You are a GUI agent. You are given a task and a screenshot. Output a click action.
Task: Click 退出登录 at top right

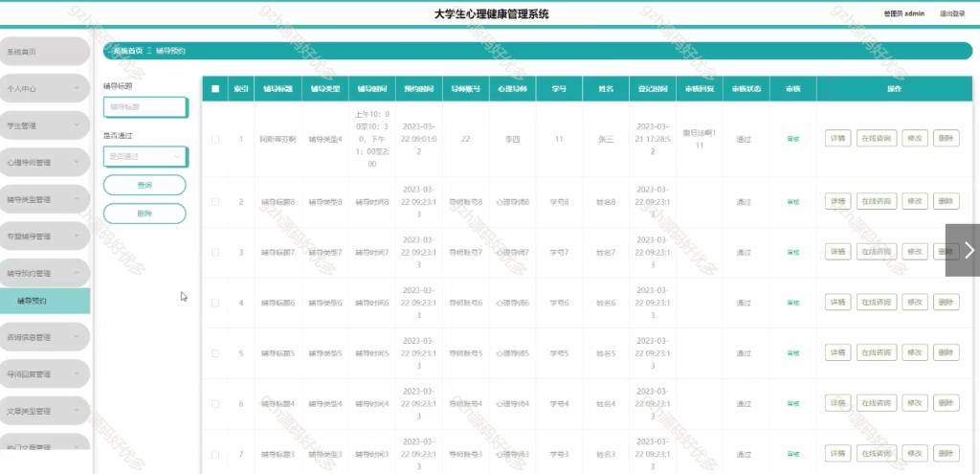coord(952,13)
